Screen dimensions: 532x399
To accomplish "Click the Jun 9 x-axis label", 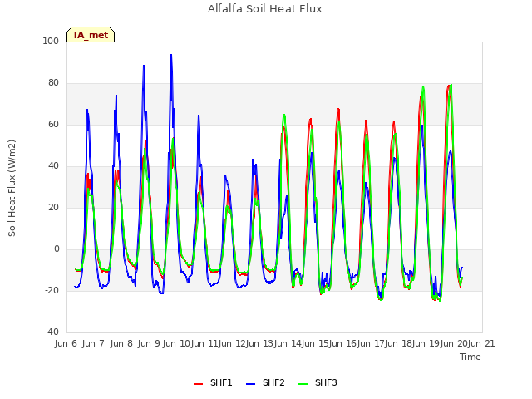I will (149, 343).
